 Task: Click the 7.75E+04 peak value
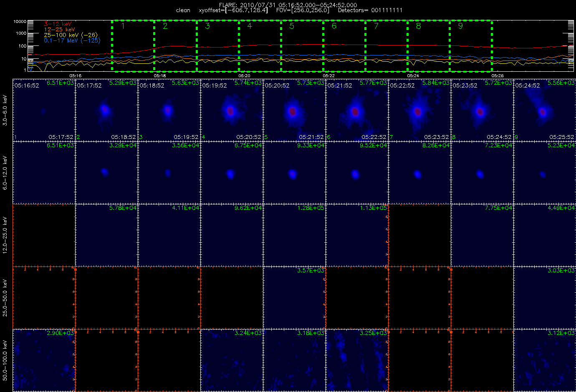[498, 208]
